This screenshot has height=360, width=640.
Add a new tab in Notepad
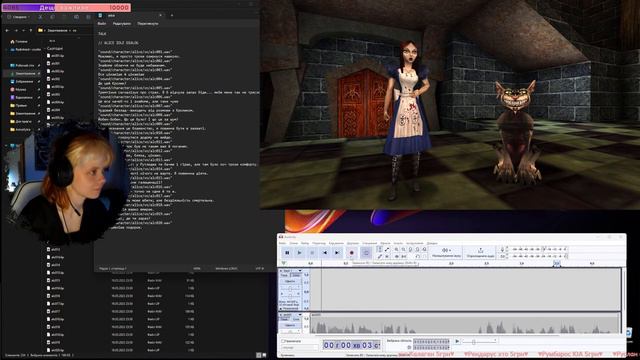[172, 16]
